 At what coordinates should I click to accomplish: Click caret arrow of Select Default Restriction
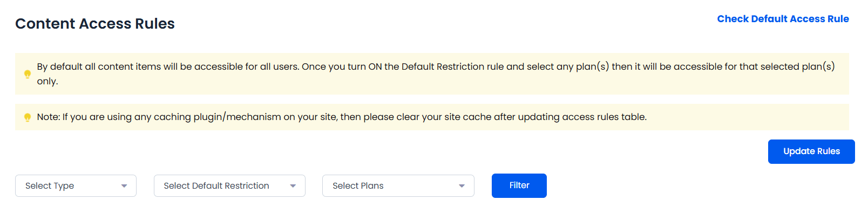coord(293,186)
